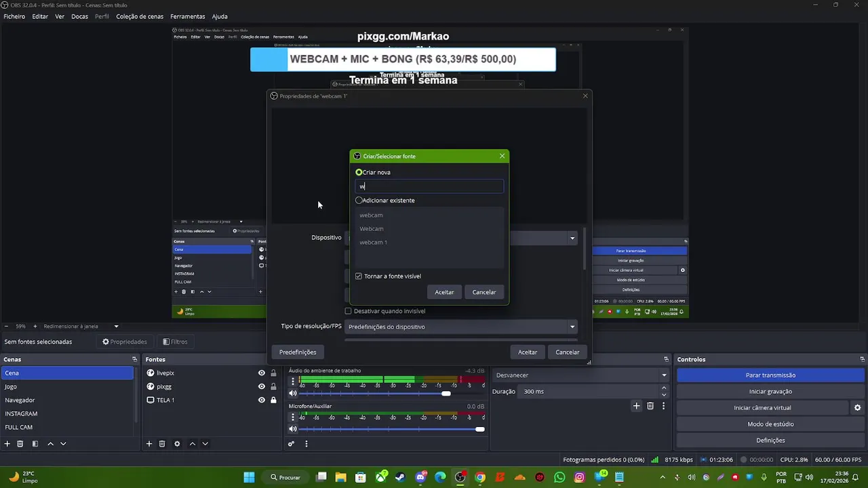
Task: Delete the transition with the trash icon
Action: (650, 406)
